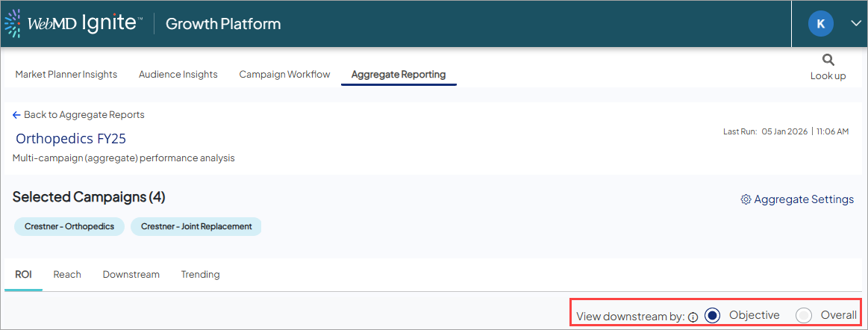Click the Selected Campaigns (4) heading
The height and width of the screenshot is (330, 868).
[89, 196]
